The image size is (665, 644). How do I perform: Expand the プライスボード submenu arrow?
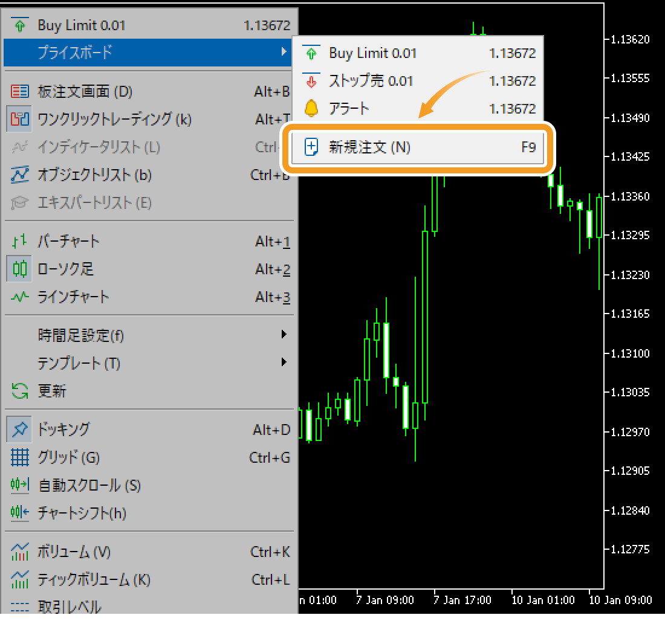tap(284, 52)
